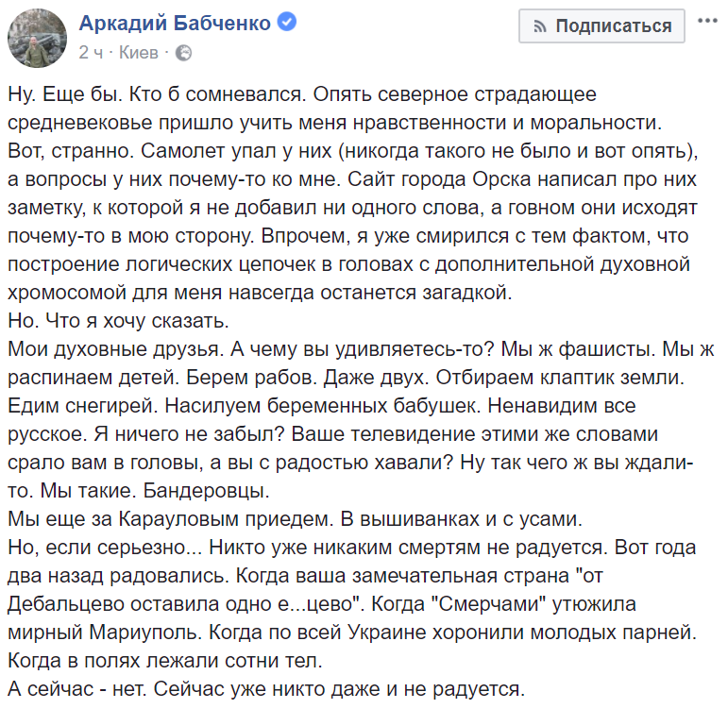Image resolution: width=728 pixels, height=709 pixels.
Task: Click the public privacy globe icon
Action: click(184, 53)
